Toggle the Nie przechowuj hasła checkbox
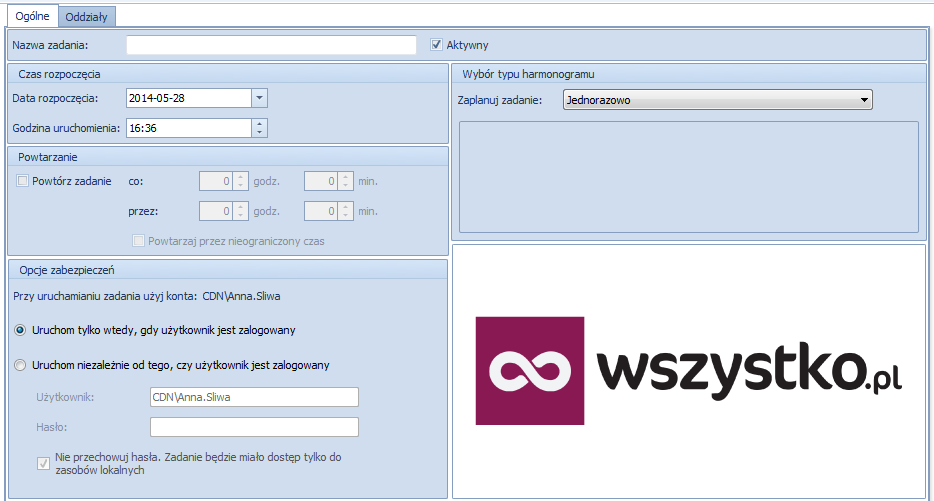Viewport: 934px width, 501px height. [43, 463]
